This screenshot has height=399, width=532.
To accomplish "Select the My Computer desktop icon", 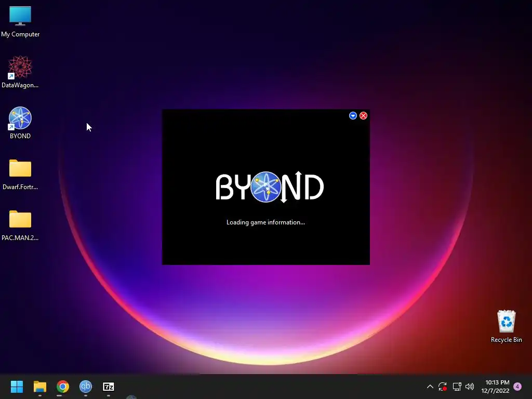I will 20,21.
